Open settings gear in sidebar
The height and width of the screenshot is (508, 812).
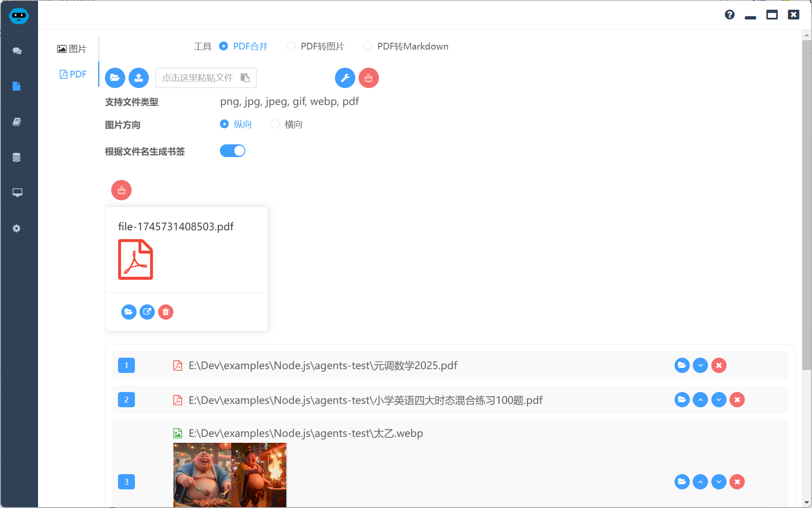(17, 229)
